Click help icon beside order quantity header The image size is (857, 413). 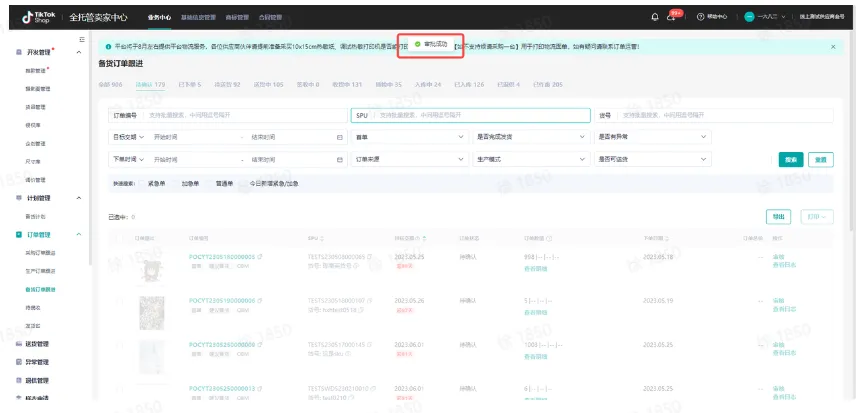[549, 239]
